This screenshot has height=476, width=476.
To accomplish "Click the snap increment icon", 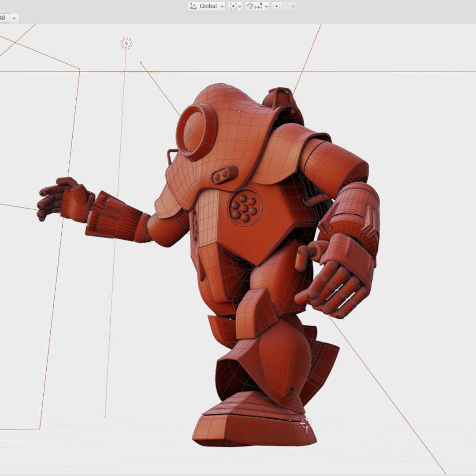I will pos(259,6).
